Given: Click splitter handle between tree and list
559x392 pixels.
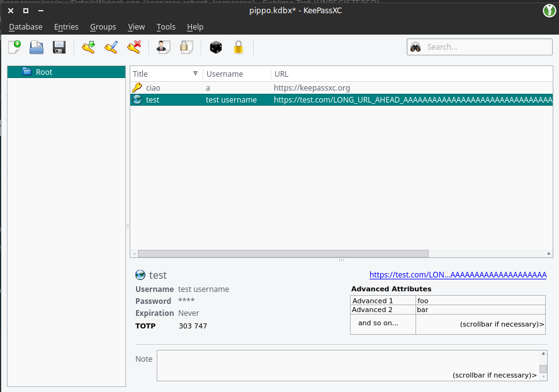Looking at the screenshot, I should point(128,226).
